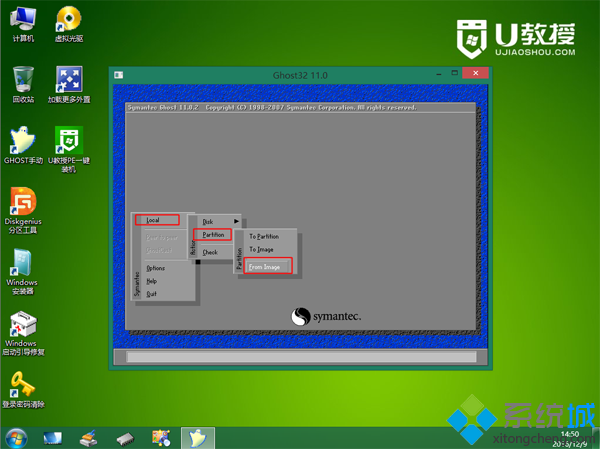Maximize the Ghost32 11.0 window

click(x=455, y=73)
